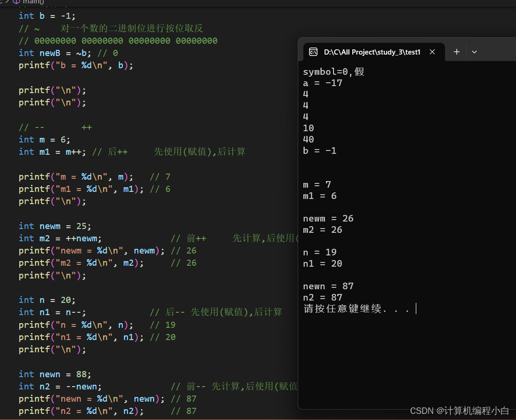Click the printf("b = %d\n", b) line
This screenshot has height=420, width=516.
[x=76, y=65]
